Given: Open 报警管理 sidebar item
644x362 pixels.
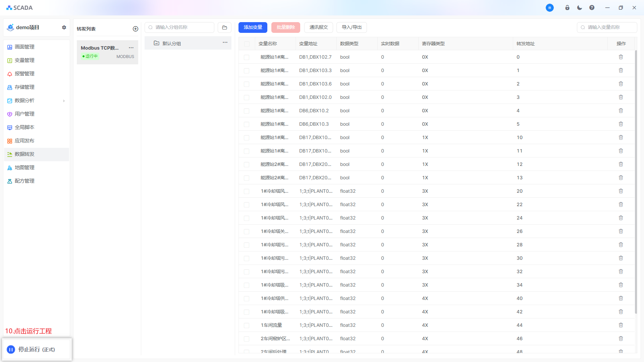Looking at the screenshot, I should coord(24,74).
